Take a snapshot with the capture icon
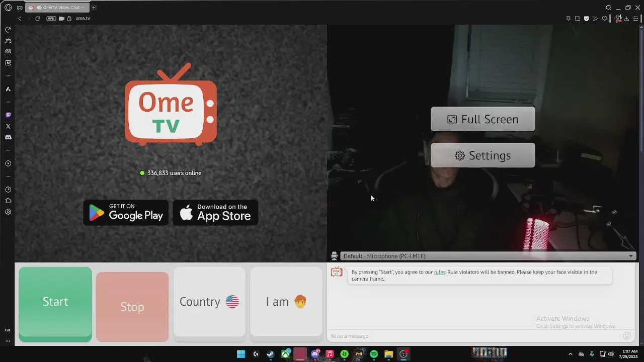Viewport: 644px width, 362px height. (577, 19)
